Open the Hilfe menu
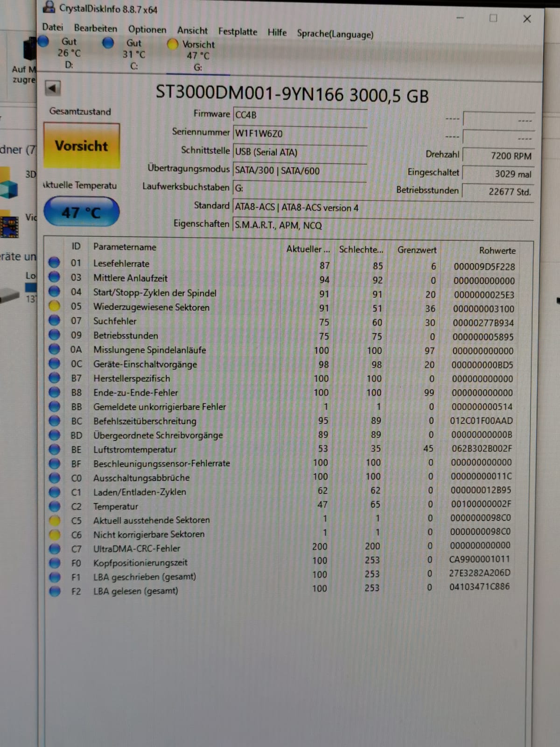560x747 pixels. [277, 33]
